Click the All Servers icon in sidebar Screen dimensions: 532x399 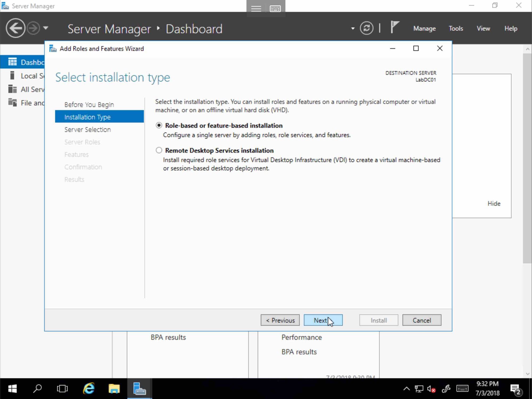12,89
